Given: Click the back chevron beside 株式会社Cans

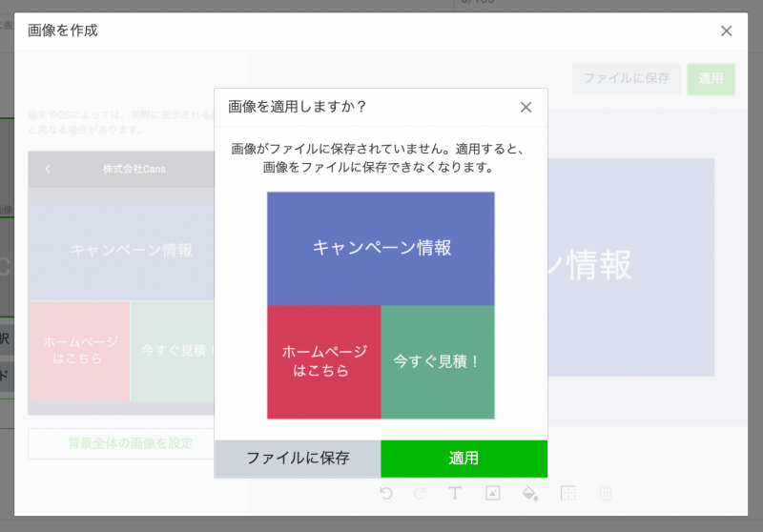Looking at the screenshot, I should tap(48, 170).
